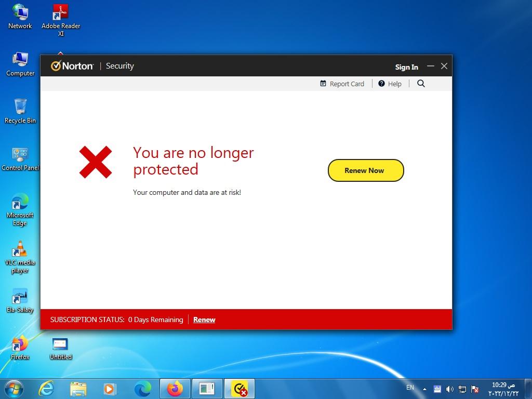Click the volume speaker tray icon
This screenshot has height=399, width=532.
450,389
